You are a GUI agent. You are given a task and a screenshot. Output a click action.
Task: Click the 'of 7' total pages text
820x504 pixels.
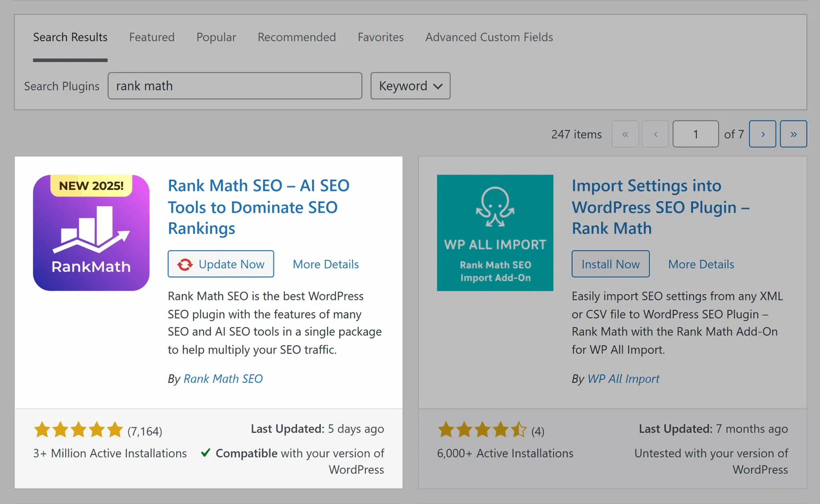(x=734, y=134)
